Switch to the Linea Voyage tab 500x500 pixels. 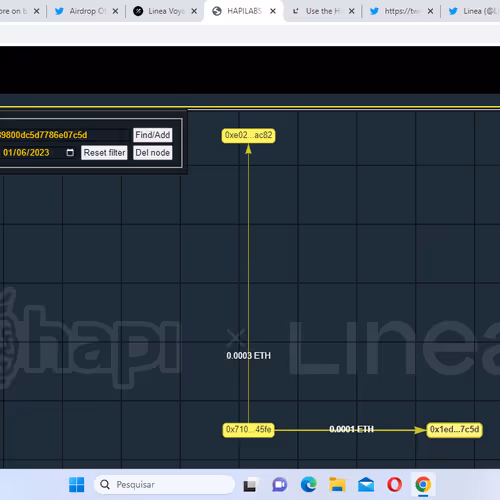165,11
